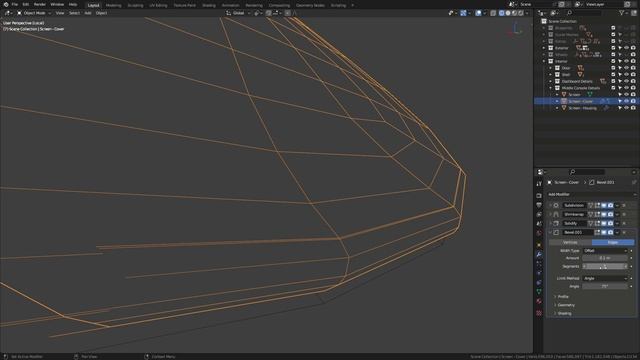Open the viewport Object menu
The image size is (640, 360).
[x=101, y=13]
